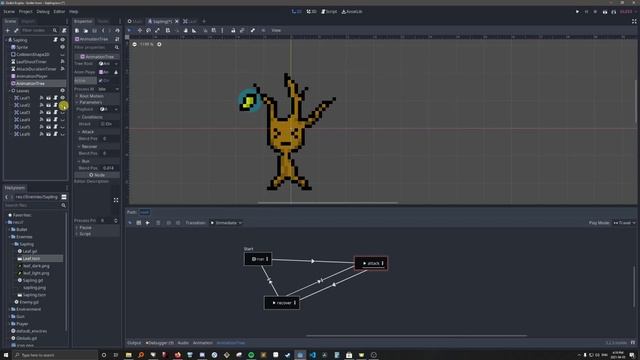This screenshot has width=640, height=360.
Task: Play the project with the run button
Action: pyautogui.click(x=577, y=11)
